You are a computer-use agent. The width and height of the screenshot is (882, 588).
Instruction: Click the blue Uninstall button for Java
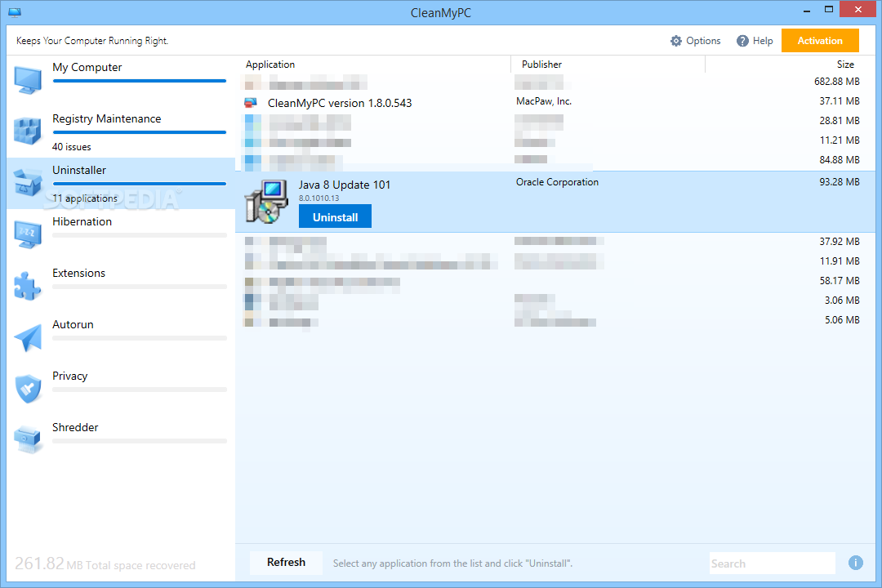pyautogui.click(x=336, y=217)
